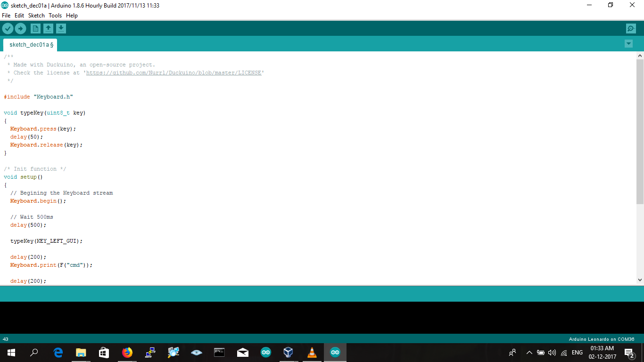Click the Open sketch up-arrow icon
Screen dimensions: 644x362
48,29
